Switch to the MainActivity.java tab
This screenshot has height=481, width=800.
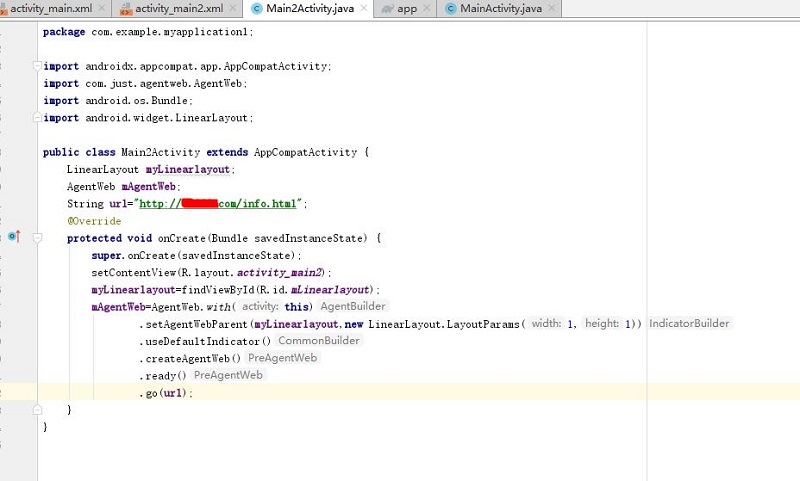point(501,9)
